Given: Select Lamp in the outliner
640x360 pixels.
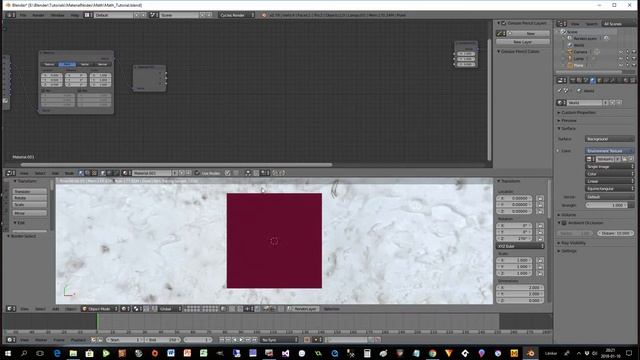Looking at the screenshot, I should [579, 59].
